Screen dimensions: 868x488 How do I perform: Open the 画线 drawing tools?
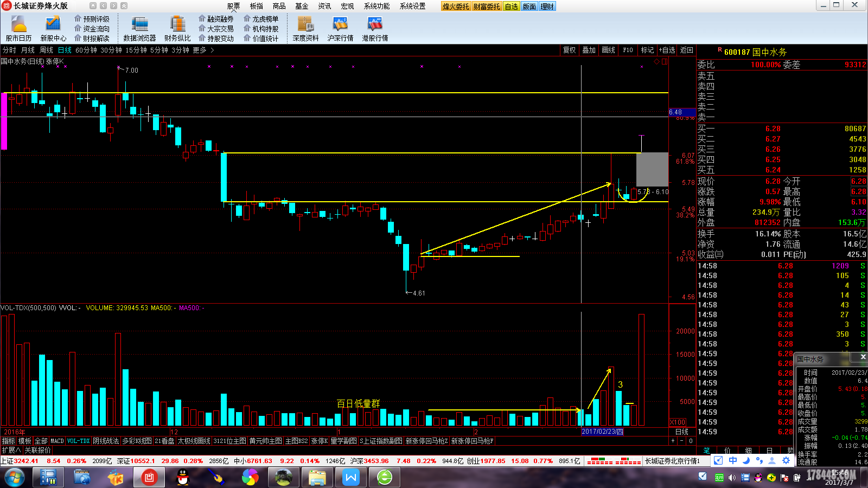pyautogui.click(x=608, y=50)
